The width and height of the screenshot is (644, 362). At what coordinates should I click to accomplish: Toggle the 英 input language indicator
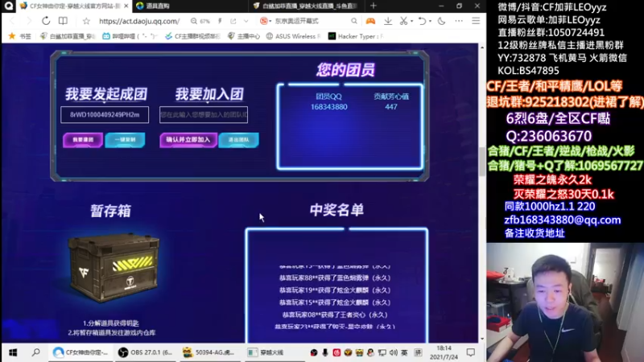pyautogui.click(x=405, y=352)
